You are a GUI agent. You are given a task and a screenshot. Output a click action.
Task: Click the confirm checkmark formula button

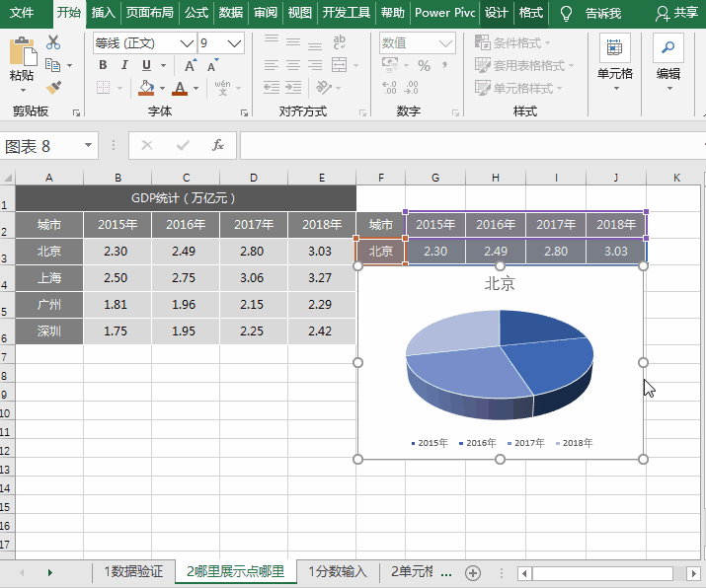[x=183, y=145]
